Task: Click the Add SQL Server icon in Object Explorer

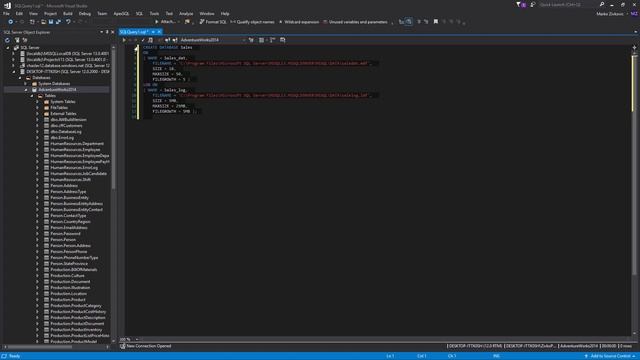Action: (x=17, y=40)
